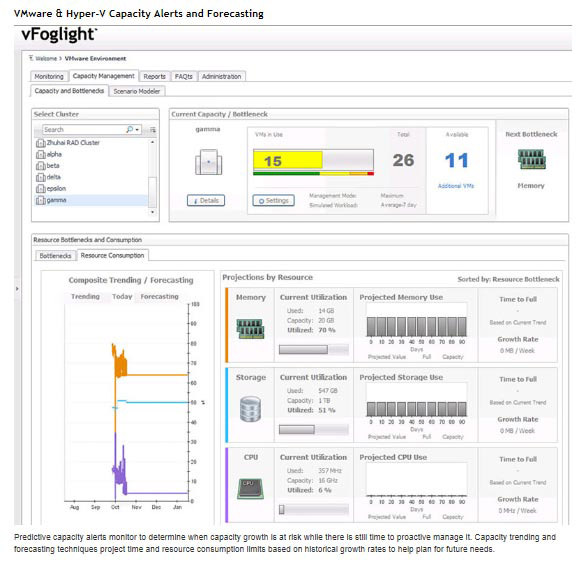Click the total VMs value 26
The image size is (586, 561).
tap(403, 160)
